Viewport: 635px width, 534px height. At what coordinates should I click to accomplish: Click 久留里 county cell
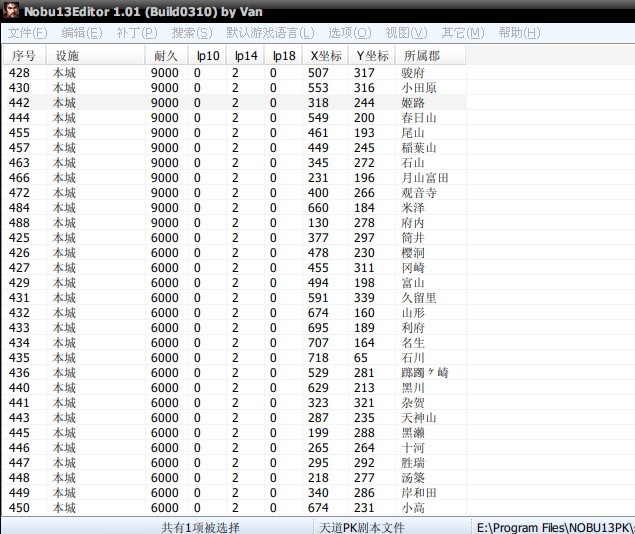pos(419,298)
